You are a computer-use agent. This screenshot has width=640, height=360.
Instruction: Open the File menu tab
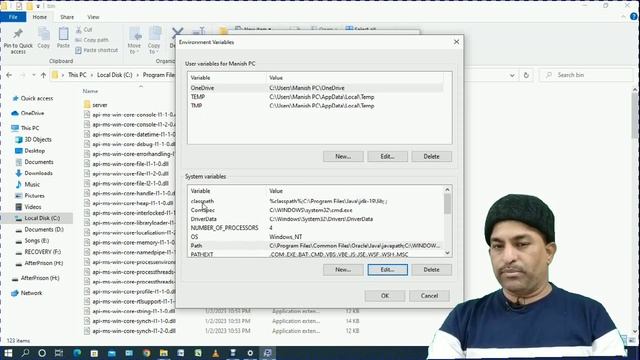pos(13,17)
